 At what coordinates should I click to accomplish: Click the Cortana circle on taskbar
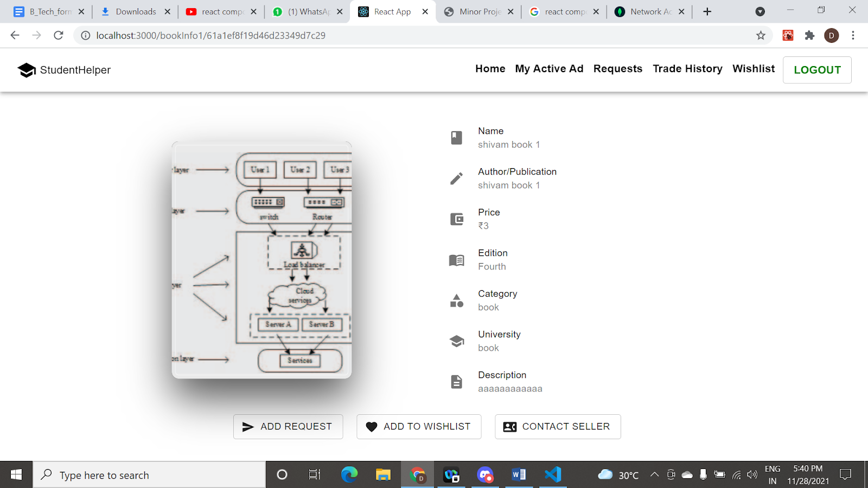282,474
